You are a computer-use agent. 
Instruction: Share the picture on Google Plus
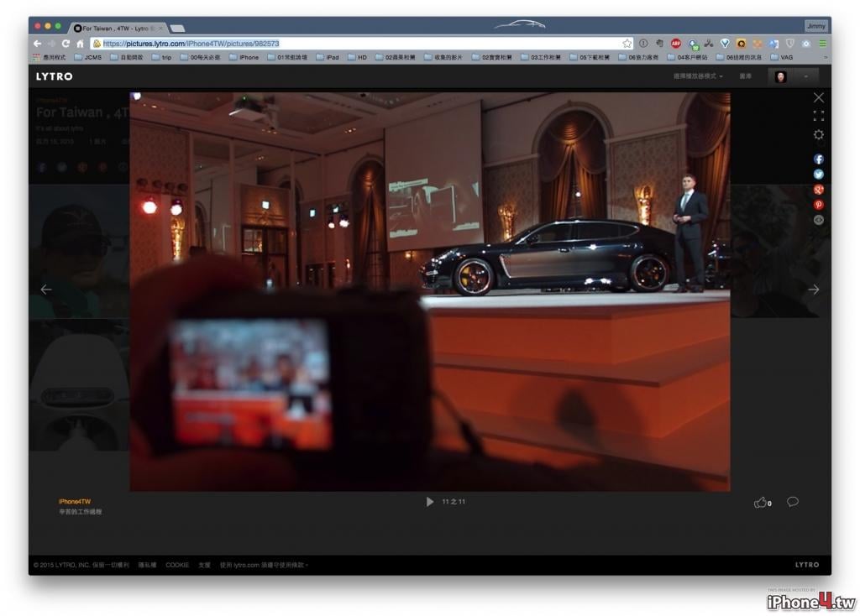[x=818, y=190]
